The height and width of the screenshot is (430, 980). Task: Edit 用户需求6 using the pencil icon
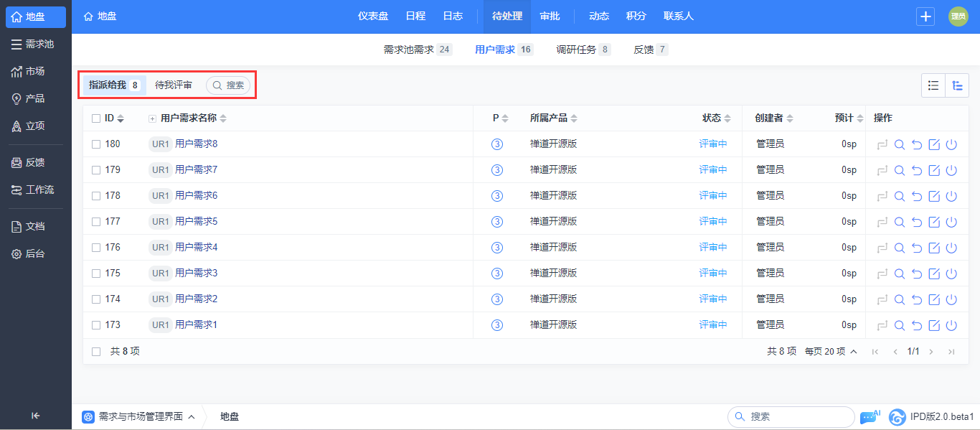[934, 196]
